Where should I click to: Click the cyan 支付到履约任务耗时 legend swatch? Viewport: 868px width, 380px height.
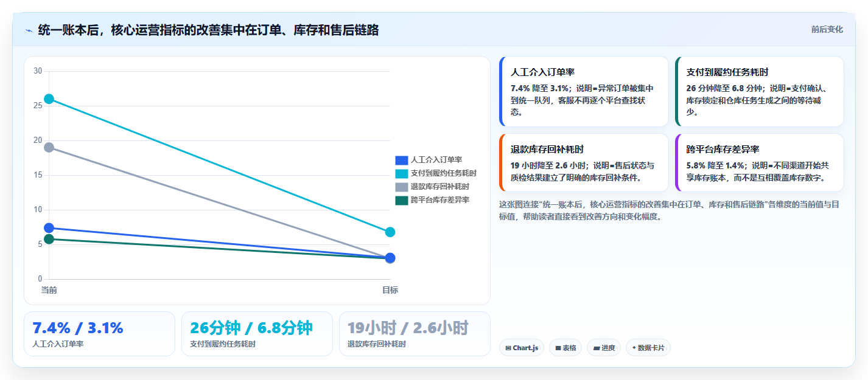coord(401,174)
